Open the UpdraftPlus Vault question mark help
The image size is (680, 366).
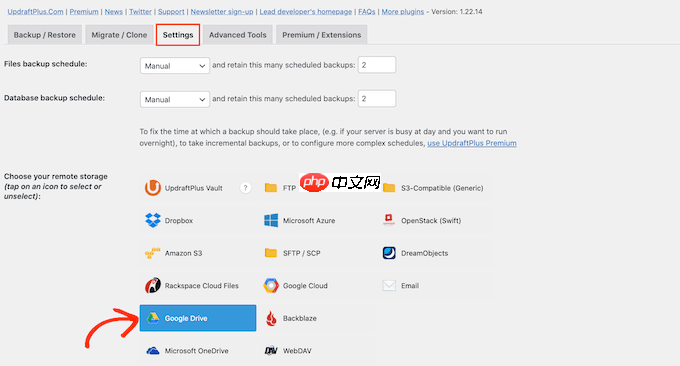[245, 188]
